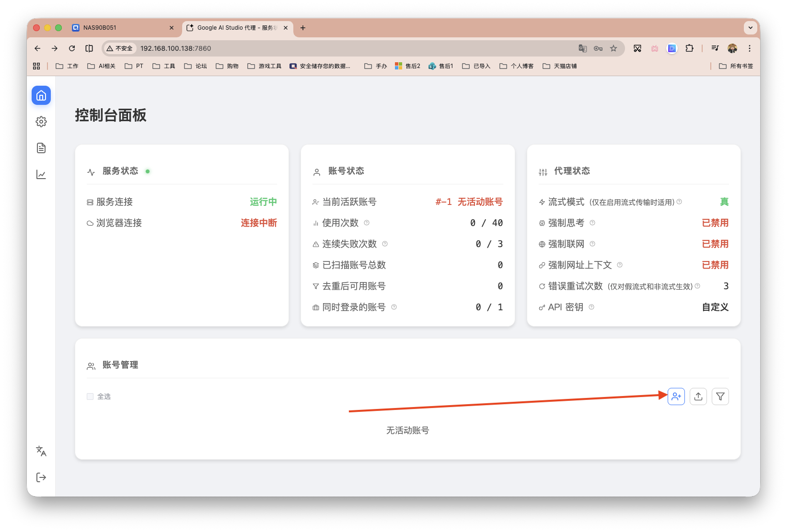Check the 全选 select-all box
Viewport: 787px width, 532px height.
[x=90, y=396]
